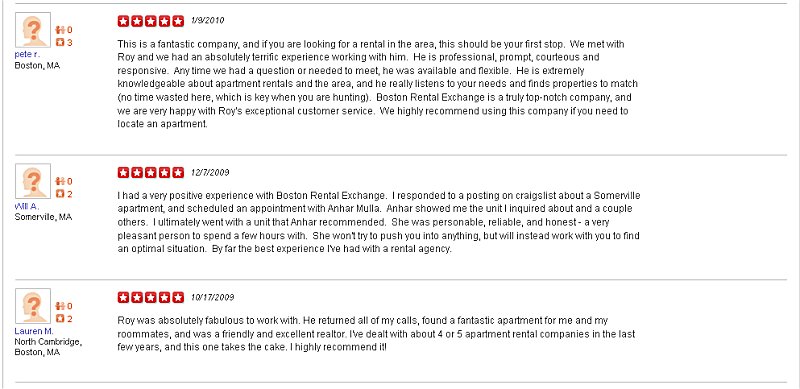Click Lauren M.'s profile avatar
This screenshot has height=389, width=800.
(x=33, y=306)
